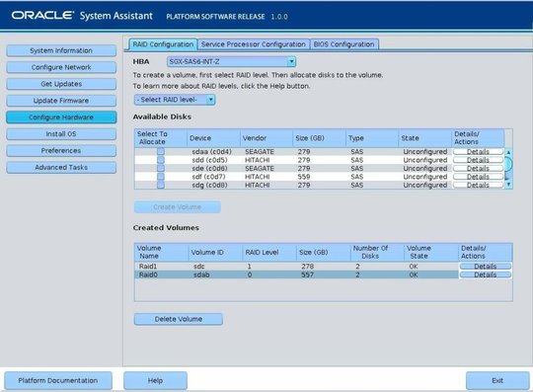Click the Available Disks scrollbar thumb
The image size is (533, 392).
pyautogui.click(x=508, y=164)
